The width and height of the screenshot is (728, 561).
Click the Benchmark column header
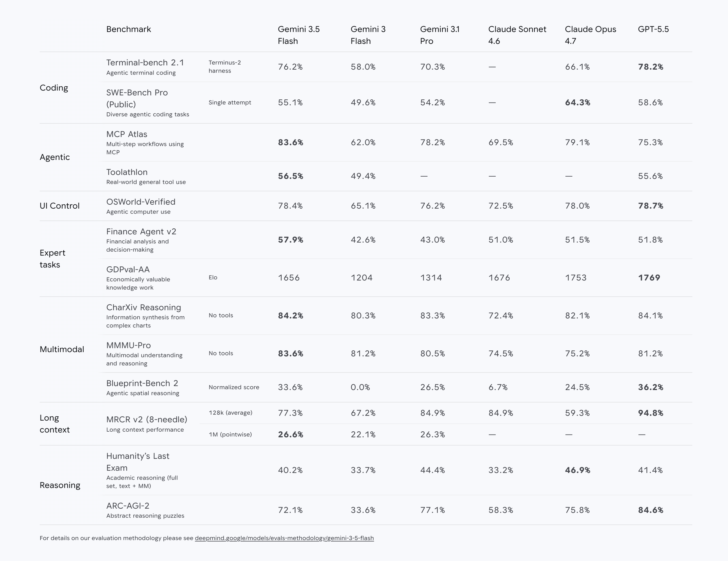click(x=129, y=29)
